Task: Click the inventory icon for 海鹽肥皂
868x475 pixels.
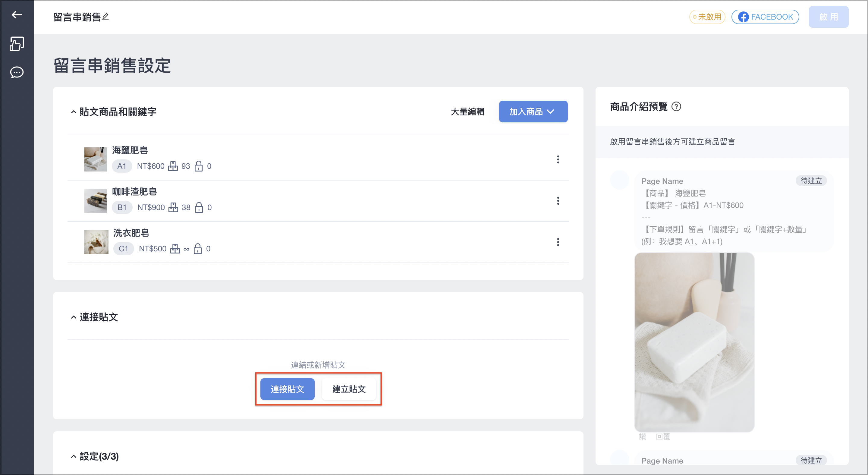Action: coord(173,166)
